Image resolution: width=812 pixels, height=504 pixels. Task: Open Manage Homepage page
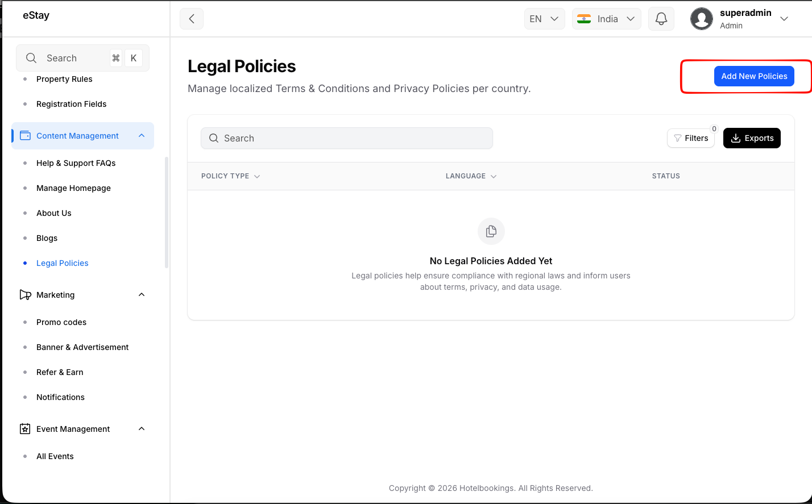tap(74, 188)
